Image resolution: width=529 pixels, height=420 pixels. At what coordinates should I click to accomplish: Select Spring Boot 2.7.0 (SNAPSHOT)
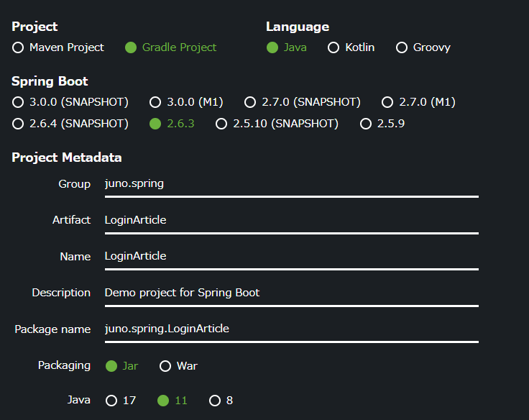click(x=250, y=102)
